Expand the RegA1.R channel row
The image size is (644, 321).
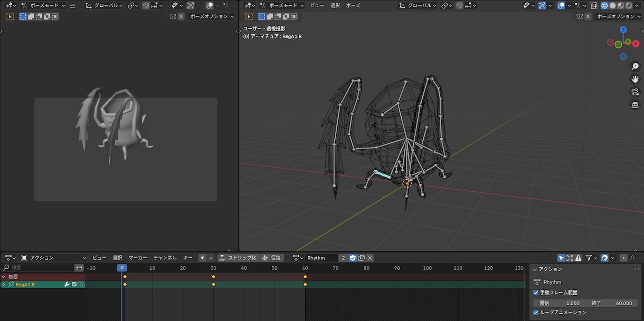coord(4,285)
